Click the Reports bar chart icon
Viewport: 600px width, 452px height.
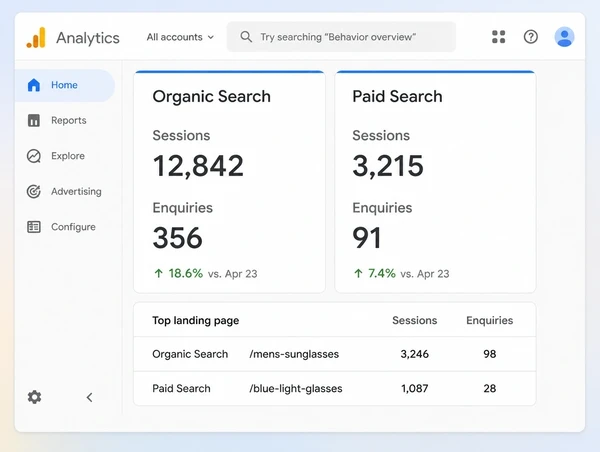point(34,121)
